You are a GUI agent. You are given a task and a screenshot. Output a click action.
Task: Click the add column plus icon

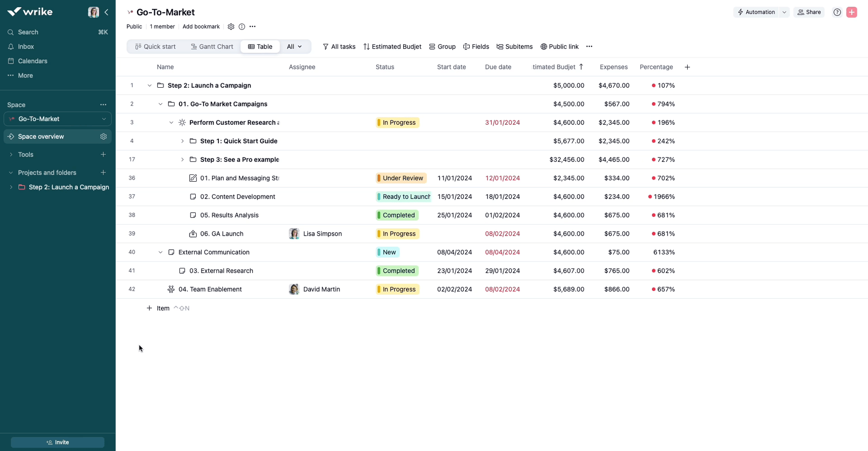coord(687,67)
